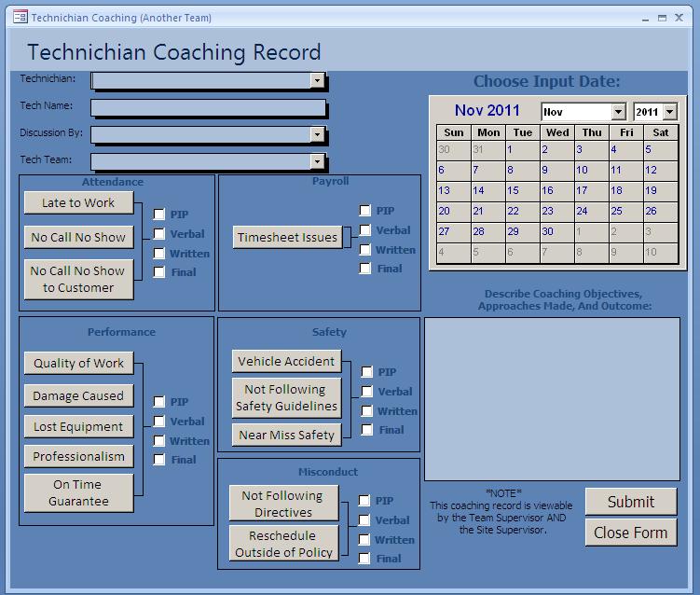Check the Performance PIP checkbox
This screenshot has height=595, width=700.
click(159, 402)
